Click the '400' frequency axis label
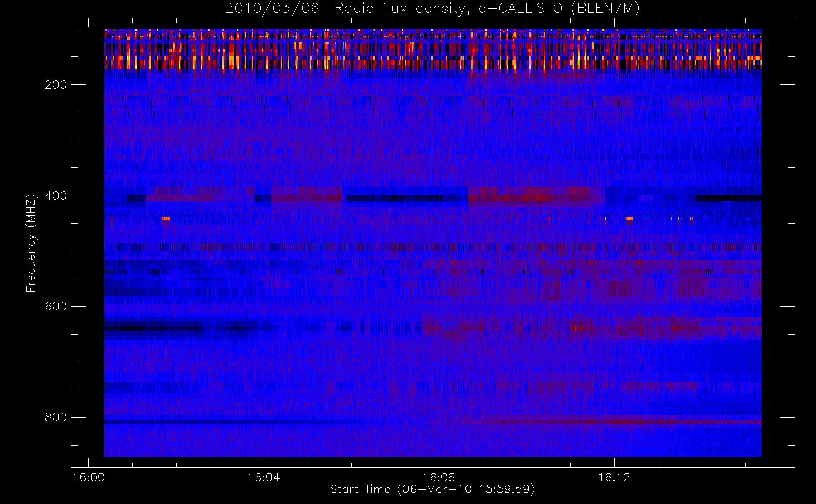 tap(55, 196)
